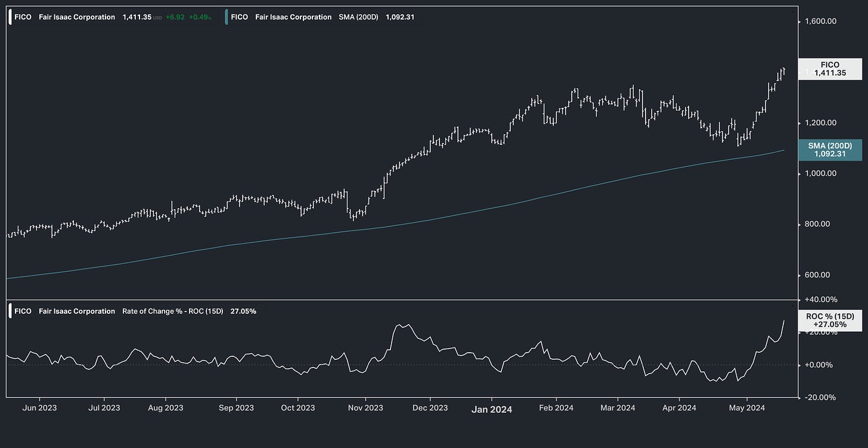Click the SMA (200D) 1,092.31 axis tag
This screenshot has height=448, width=868.
830,150
